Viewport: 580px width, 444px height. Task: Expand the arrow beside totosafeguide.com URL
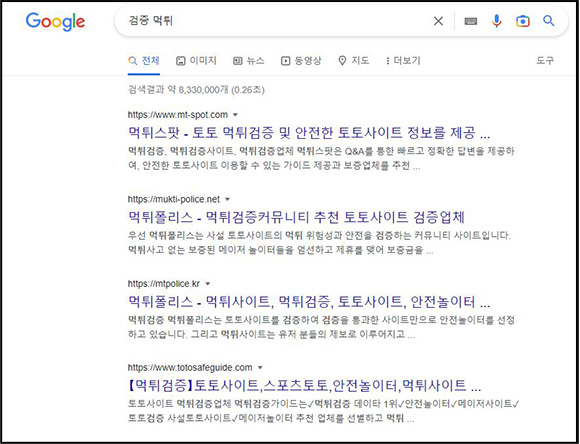pyautogui.click(x=260, y=368)
